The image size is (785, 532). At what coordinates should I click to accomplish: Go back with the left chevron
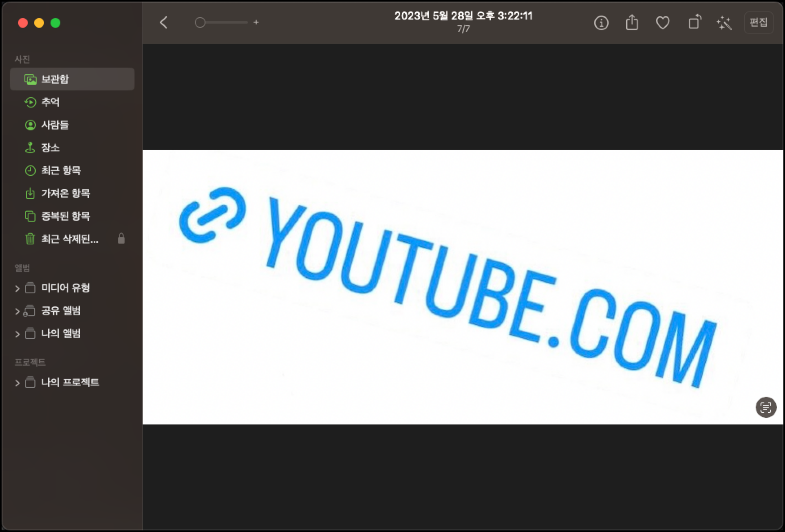tap(164, 22)
